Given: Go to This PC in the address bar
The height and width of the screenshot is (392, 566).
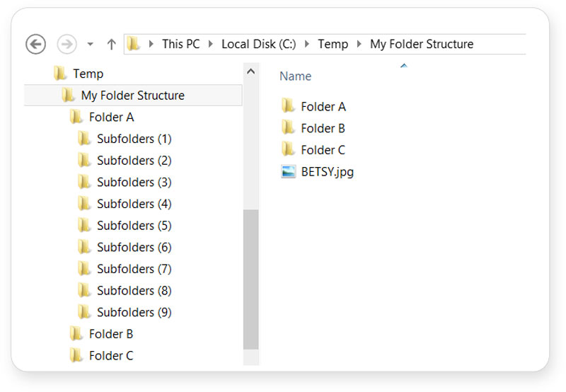Looking at the screenshot, I should coord(180,44).
